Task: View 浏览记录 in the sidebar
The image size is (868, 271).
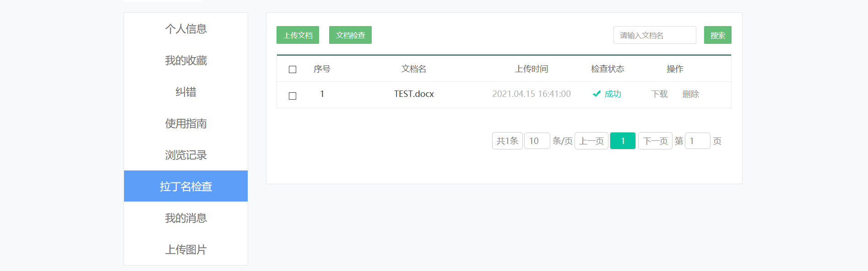Action: (x=186, y=155)
